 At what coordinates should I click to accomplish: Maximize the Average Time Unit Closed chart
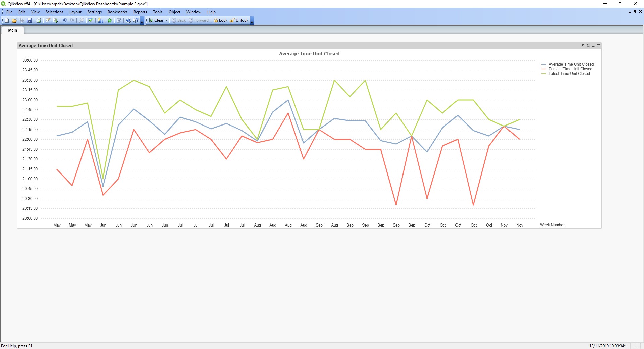click(x=599, y=45)
